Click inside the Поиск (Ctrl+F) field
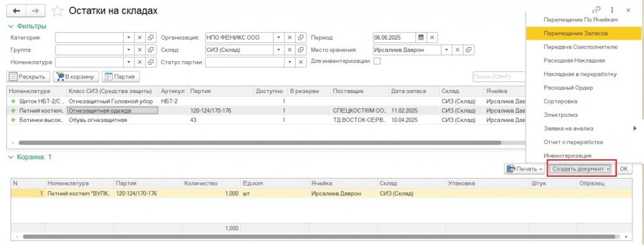This screenshot has height=246, width=644. point(499,76)
